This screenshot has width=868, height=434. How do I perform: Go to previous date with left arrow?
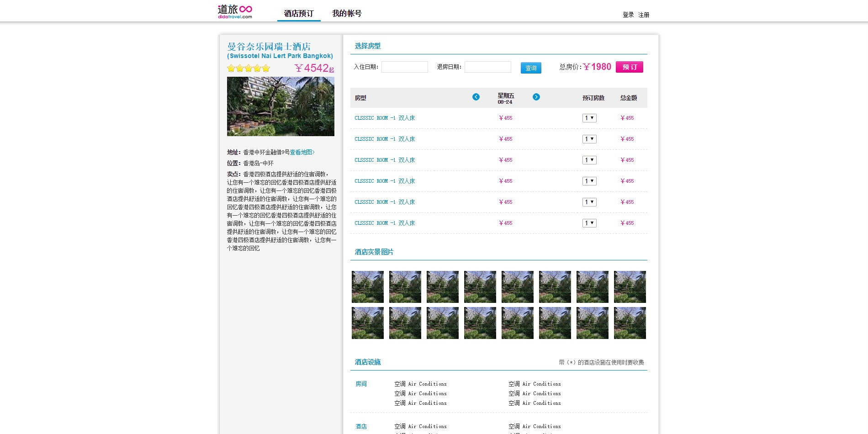(476, 97)
